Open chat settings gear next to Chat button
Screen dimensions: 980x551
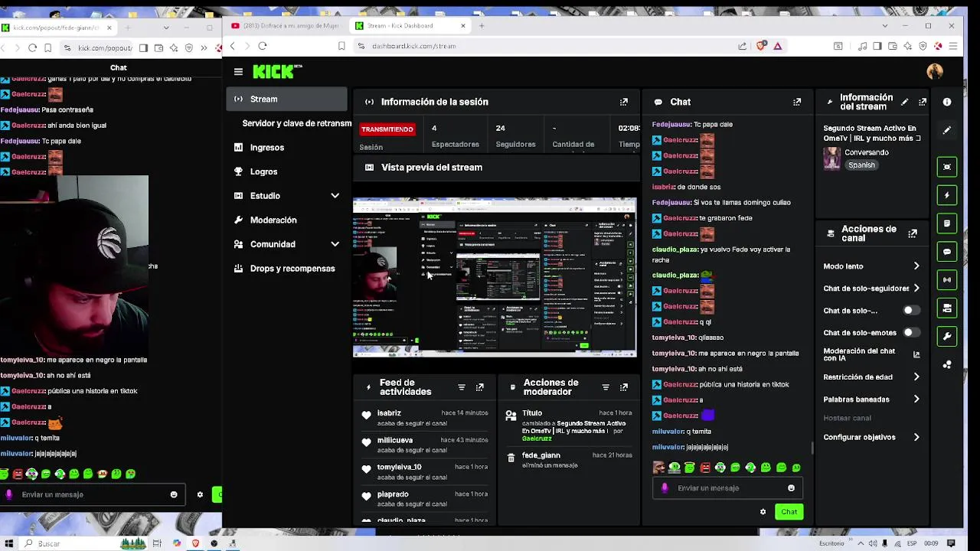click(x=763, y=512)
